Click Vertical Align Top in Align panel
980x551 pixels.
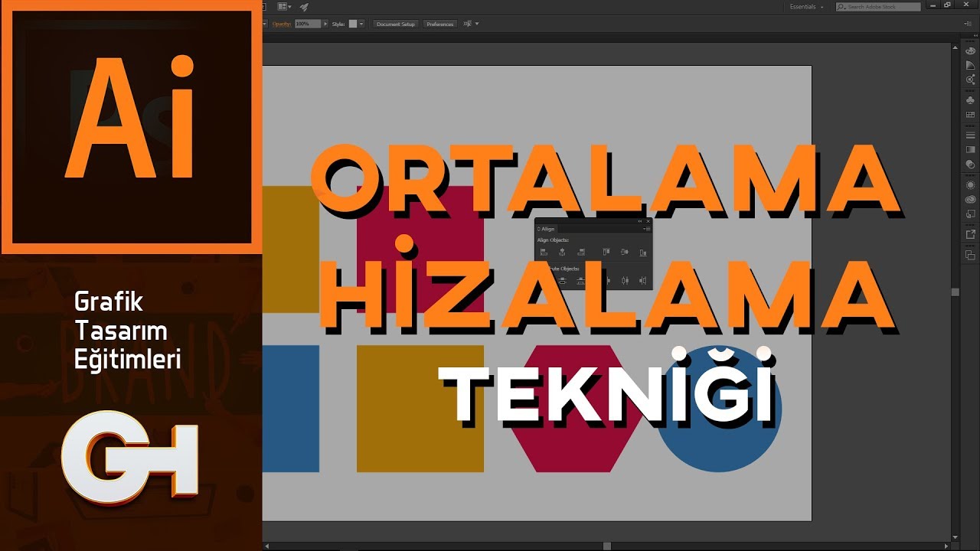pos(606,252)
